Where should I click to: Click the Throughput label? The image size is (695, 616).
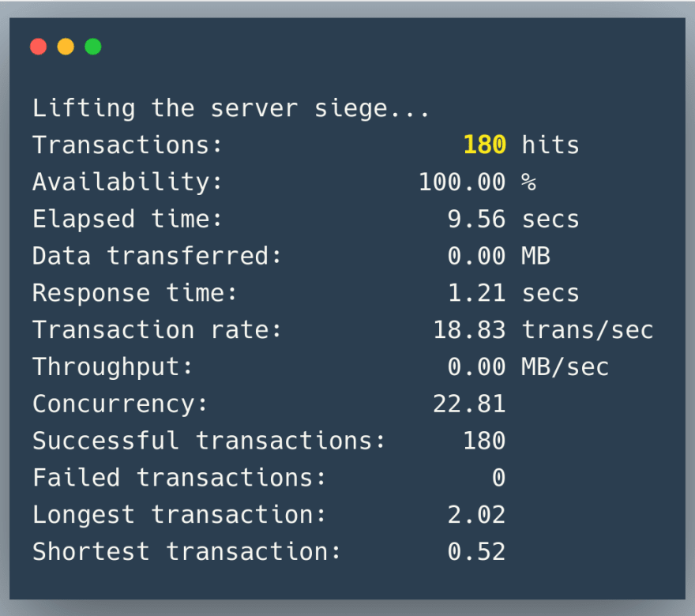point(113,367)
